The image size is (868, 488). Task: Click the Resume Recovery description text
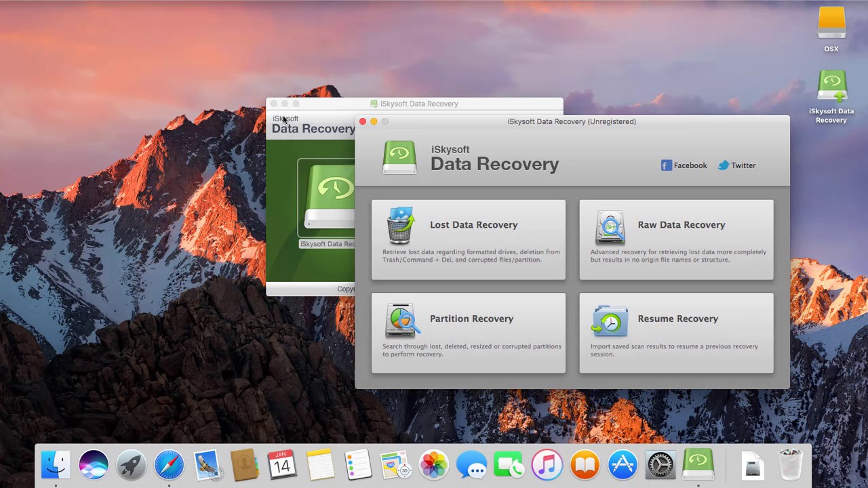coord(674,350)
